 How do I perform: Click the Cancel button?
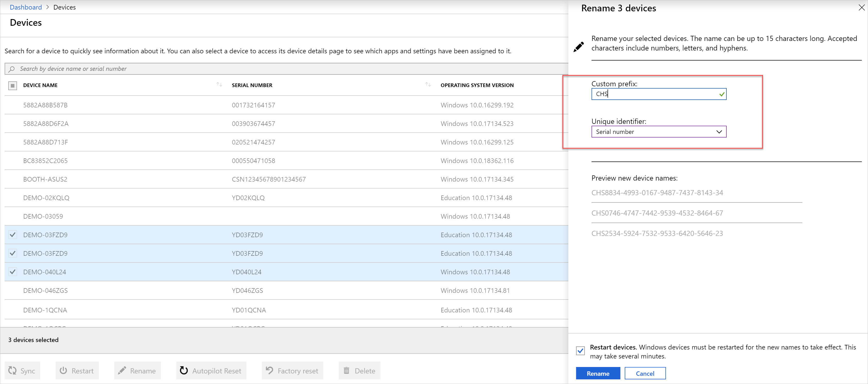coord(645,373)
